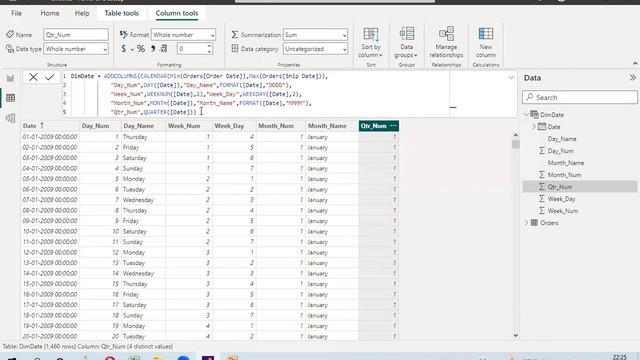Open Data type dropdown

tap(76, 49)
